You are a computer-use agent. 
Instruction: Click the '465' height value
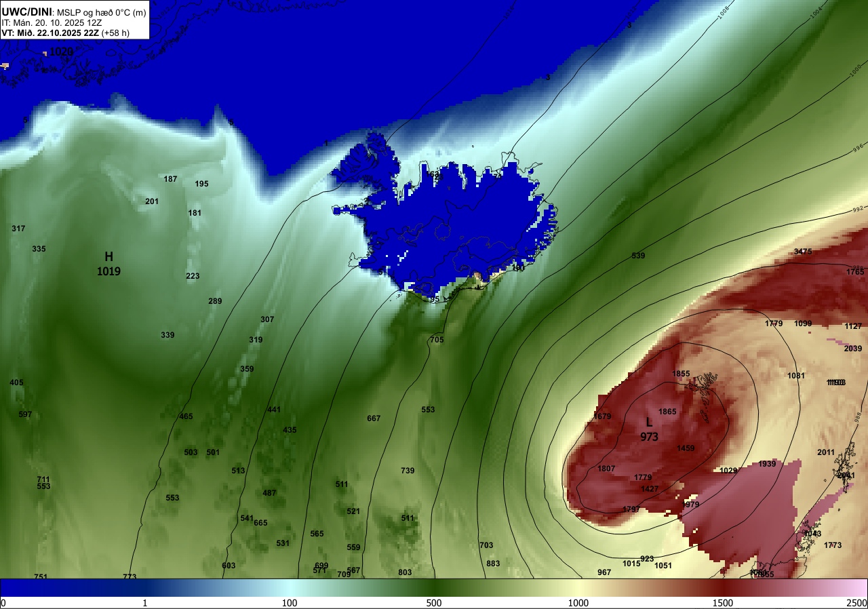tap(186, 416)
